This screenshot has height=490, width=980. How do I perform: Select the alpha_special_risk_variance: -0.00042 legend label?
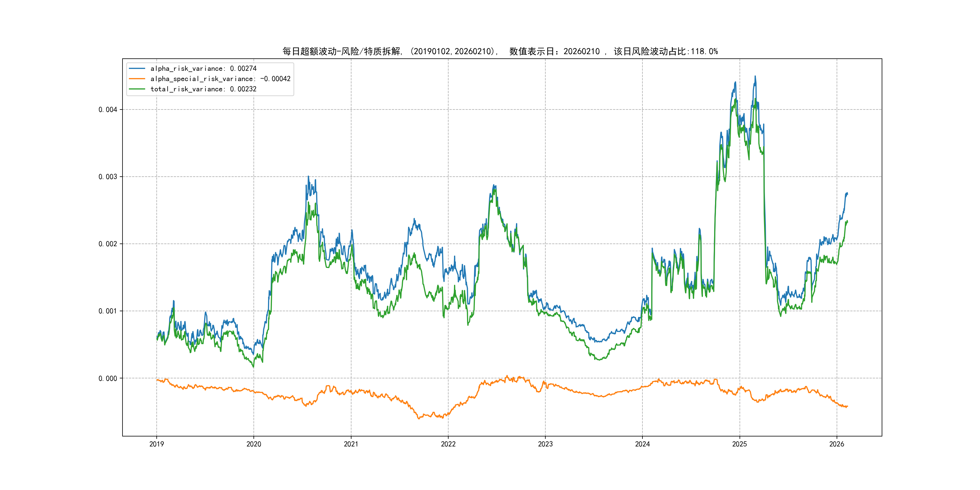tap(220, 79)
